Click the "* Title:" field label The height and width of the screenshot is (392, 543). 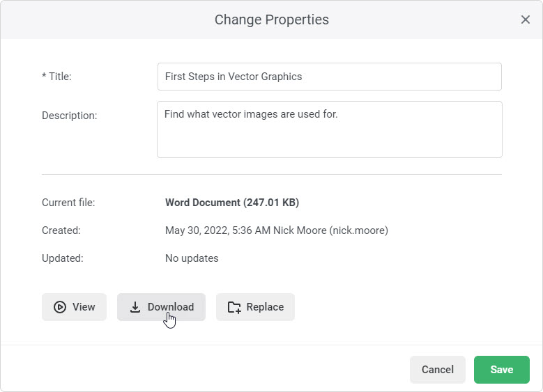pos(56,77)
